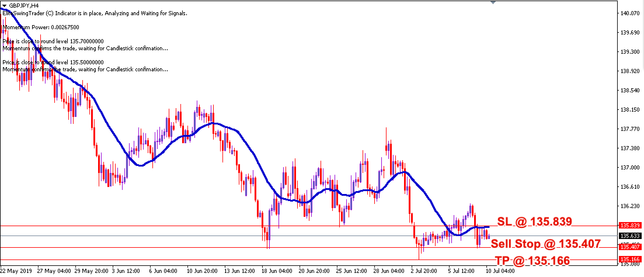644x277 pixels.
Task: Open the dropdown arrow beside GBPJPY,H4
Action: [4, 6]
